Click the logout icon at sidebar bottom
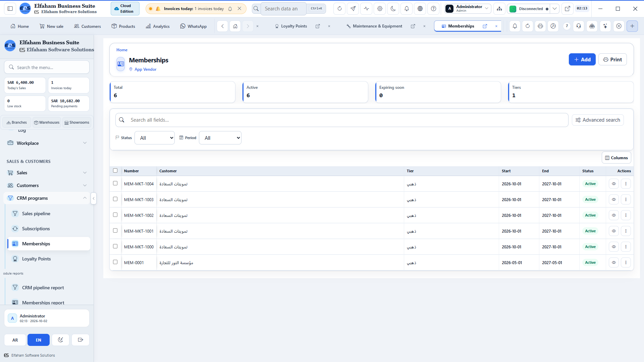Screen dimensions: 644x362 click(x=80, y=340)
